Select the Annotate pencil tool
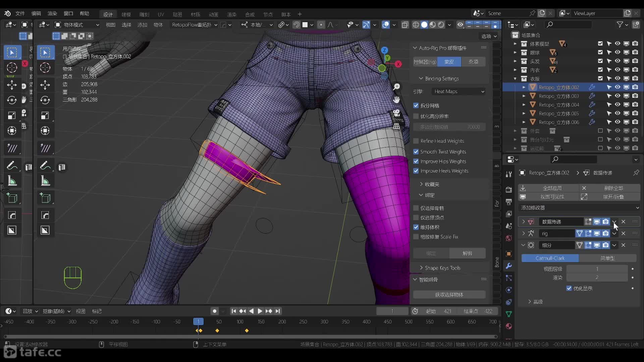 pos(45,166)
